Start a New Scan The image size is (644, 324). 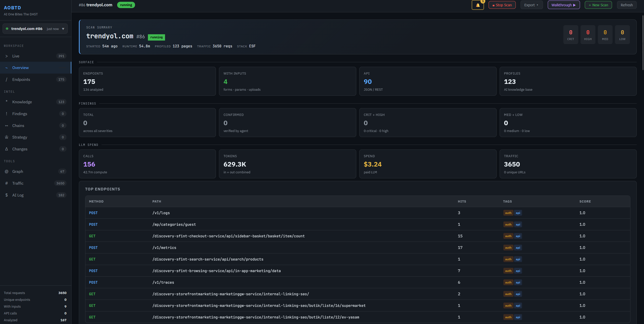(598, 5)
